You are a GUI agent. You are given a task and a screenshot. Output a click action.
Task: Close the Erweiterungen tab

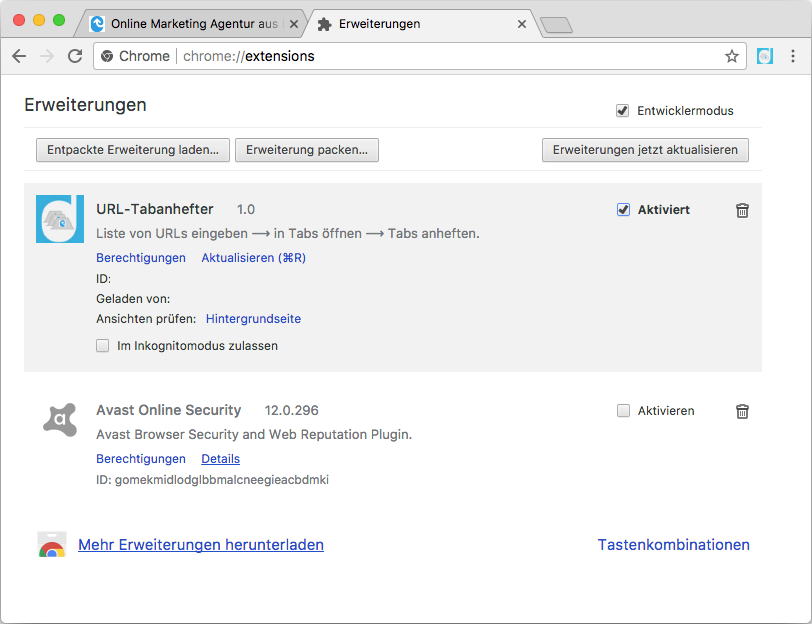pos(521,24)
